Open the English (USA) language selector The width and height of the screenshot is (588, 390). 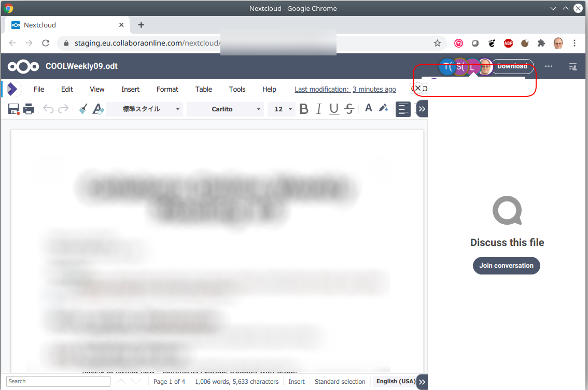[x=396, y=381]
